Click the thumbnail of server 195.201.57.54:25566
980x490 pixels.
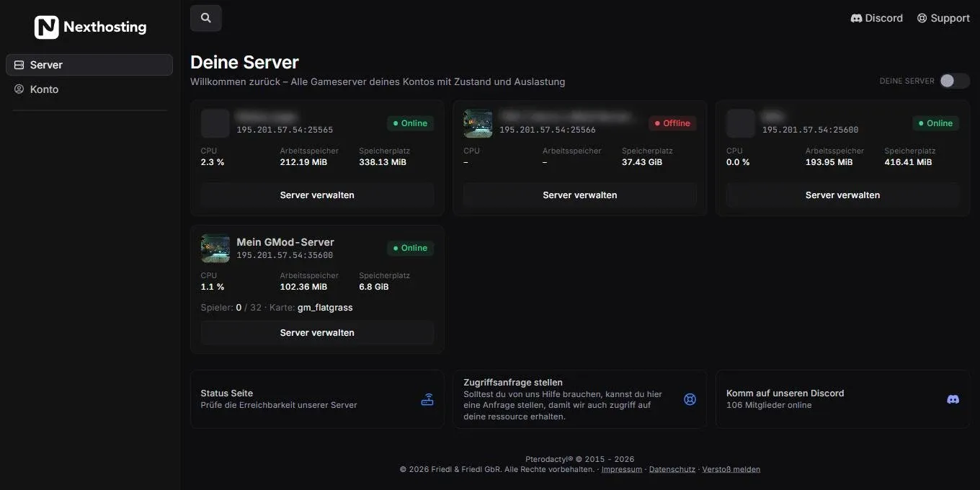pyautogui.click(x=478, y=123)
